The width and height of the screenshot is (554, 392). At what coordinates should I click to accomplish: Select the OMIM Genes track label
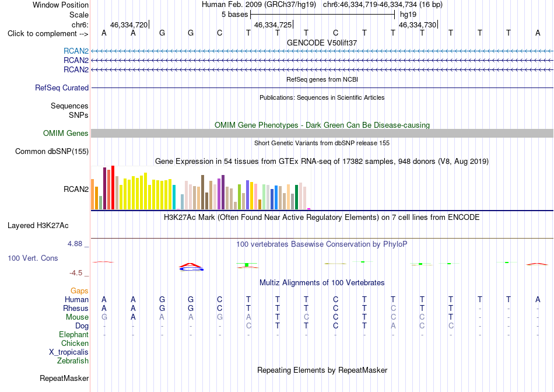66,133
